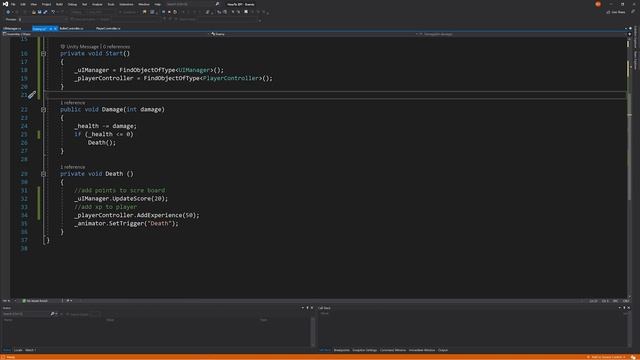Switch to Breakpoints tab

click(x=342, y=350)
